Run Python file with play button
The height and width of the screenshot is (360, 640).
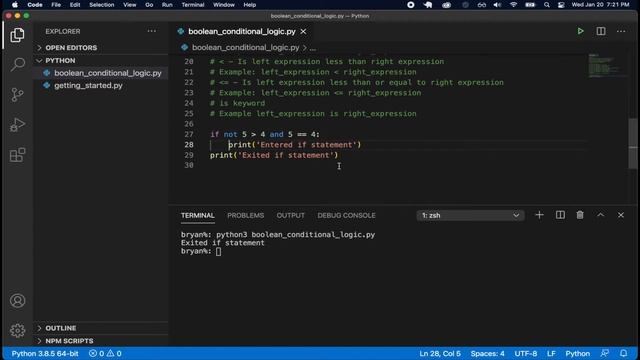point(580,31)
